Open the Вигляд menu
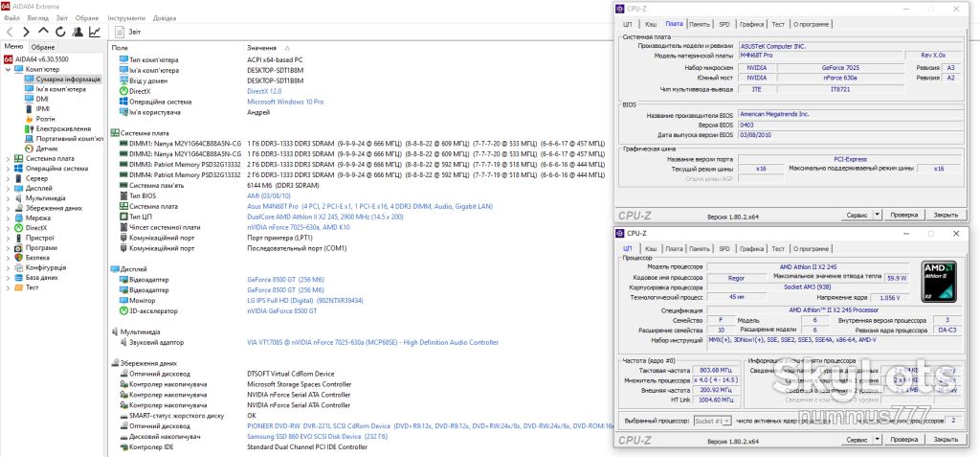980x457 pixels. point(38,18)
